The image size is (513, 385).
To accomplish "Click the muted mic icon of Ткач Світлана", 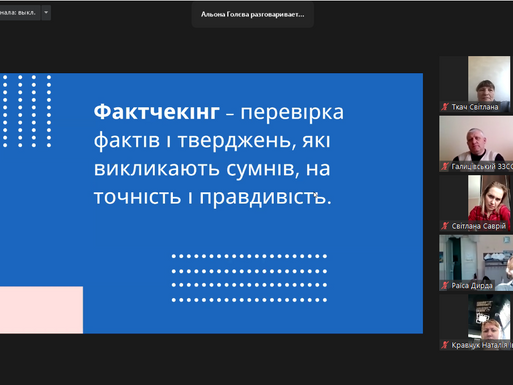I will (445, 107).
